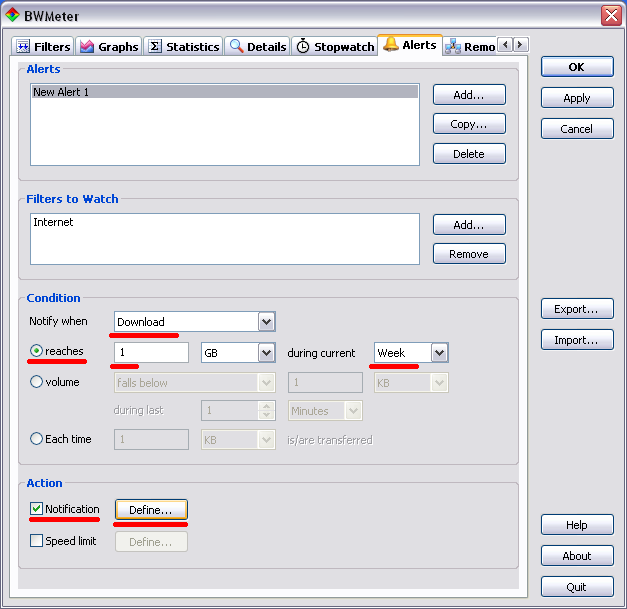
Task: Click the reaches value input field
Action: pos(151,353)
